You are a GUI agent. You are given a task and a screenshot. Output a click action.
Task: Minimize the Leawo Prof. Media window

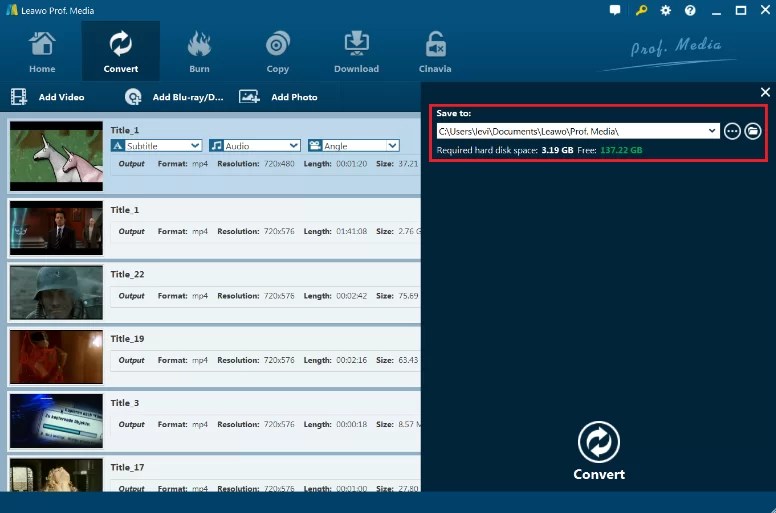pos(716,11)
